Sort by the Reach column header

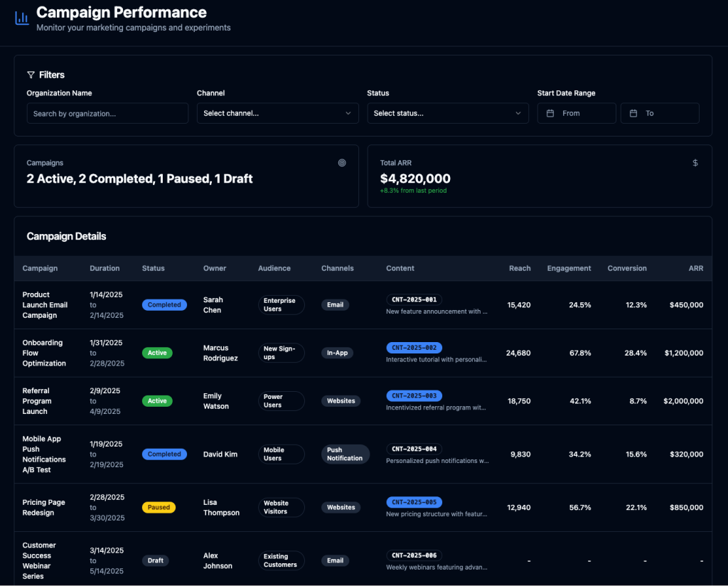(520, 268)
